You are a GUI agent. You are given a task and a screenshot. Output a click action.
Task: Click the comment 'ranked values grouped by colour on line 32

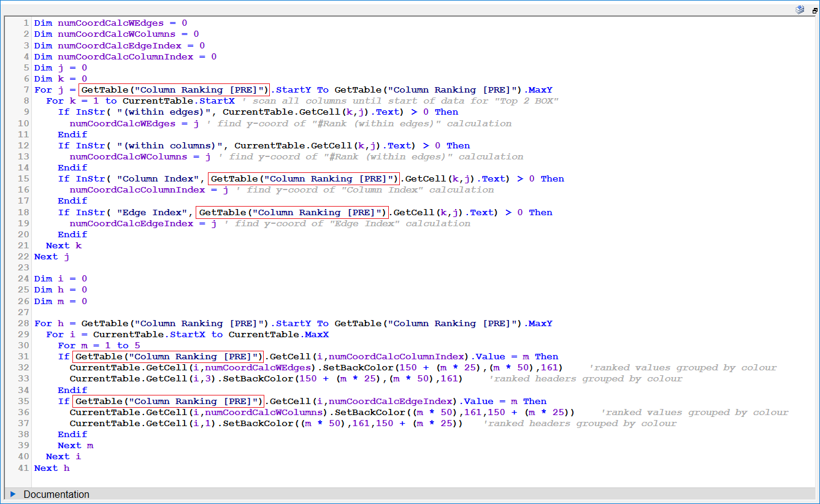682,368
